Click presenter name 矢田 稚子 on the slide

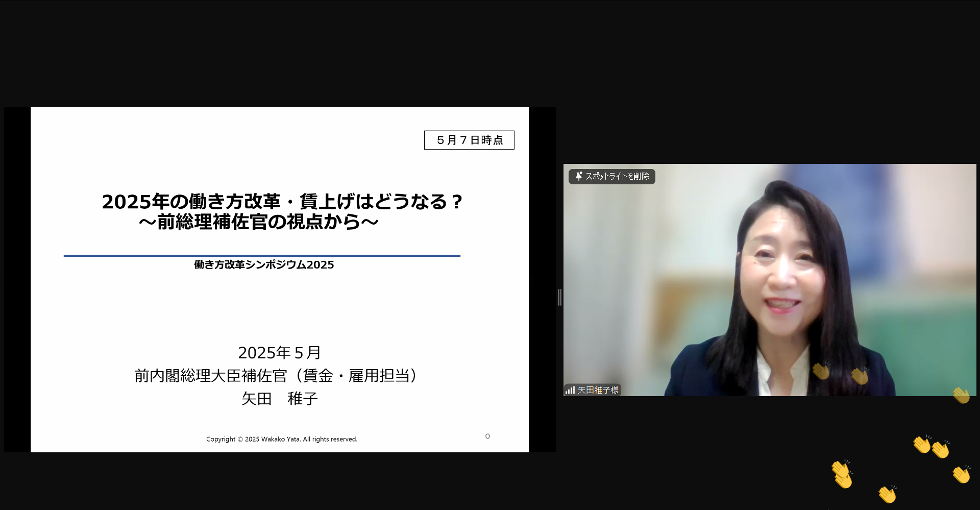click(279, 399)
